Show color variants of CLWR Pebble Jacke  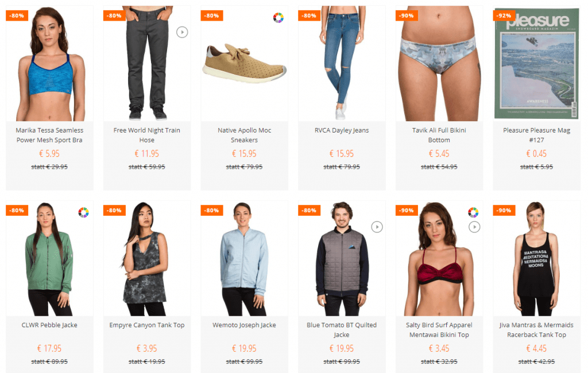click(x=84, y=212)
